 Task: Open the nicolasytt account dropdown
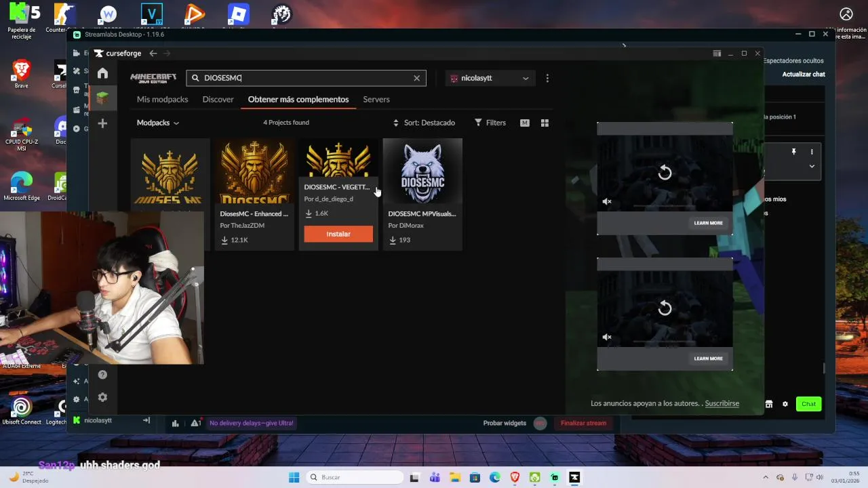[490, 78]
